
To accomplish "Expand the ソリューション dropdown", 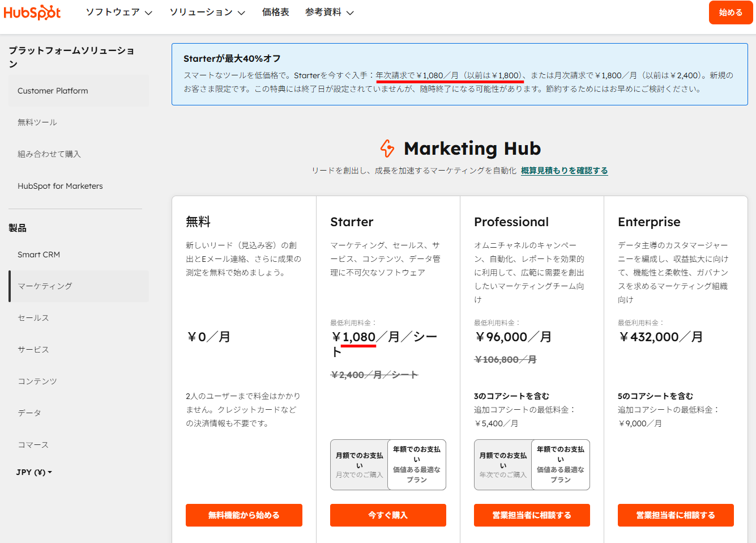I will click(x=207, y=12).
